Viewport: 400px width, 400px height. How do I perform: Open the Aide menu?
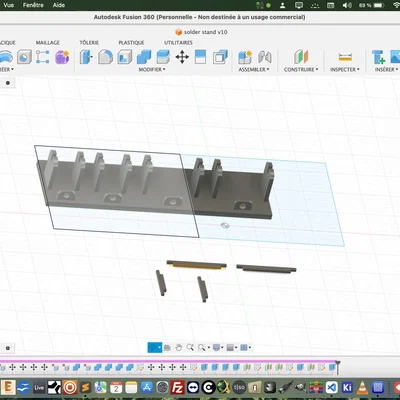tap(59, 5)
